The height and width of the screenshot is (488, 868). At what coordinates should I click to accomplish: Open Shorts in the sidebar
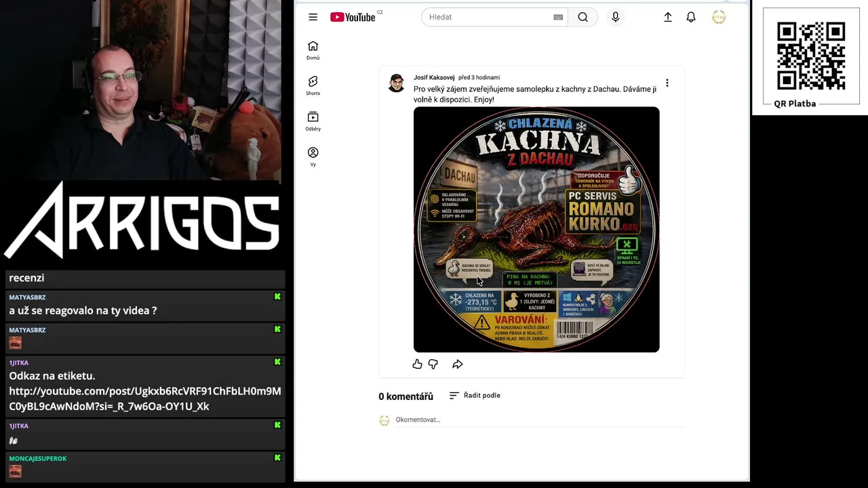pos(313,85)
